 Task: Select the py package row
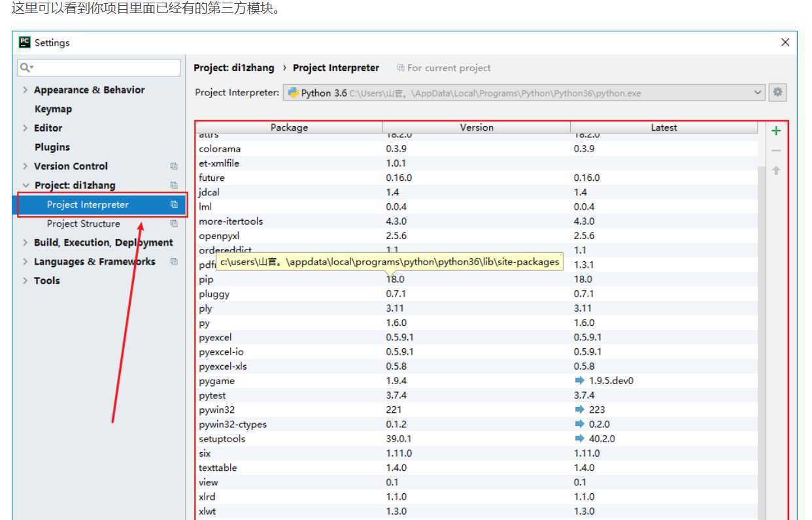click(x=477, y=323)
